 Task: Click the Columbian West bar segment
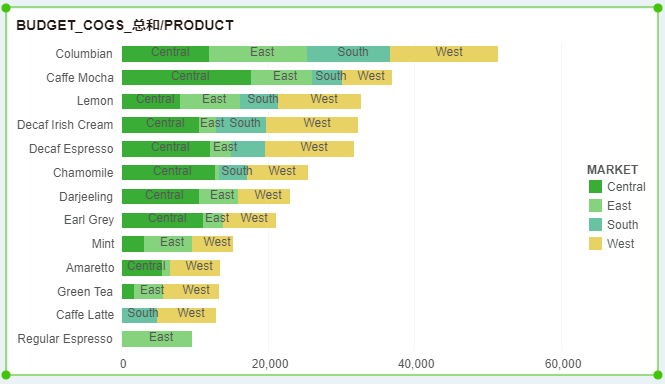pos(444,54)
